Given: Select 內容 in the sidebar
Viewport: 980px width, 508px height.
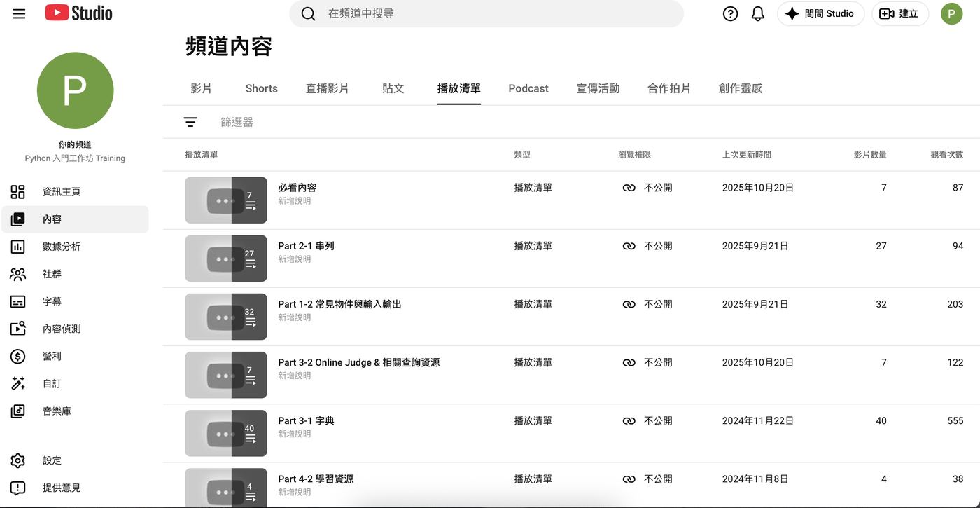Looking at the screenshot, I should pos(75,219).
